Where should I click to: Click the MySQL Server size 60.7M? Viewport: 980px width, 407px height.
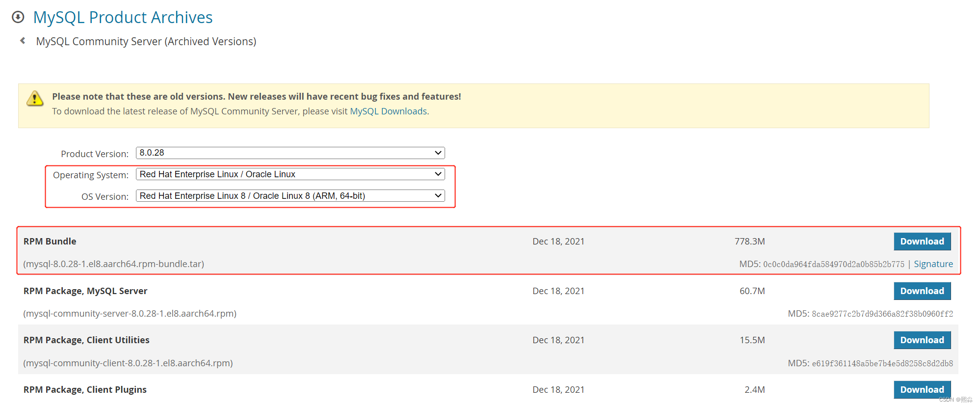[x=752, y=291]
